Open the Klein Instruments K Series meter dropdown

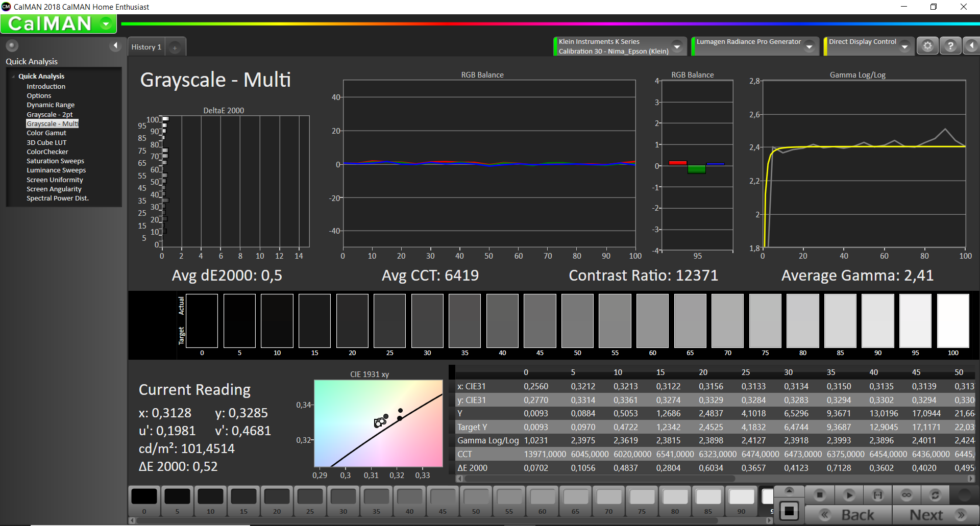(x=677, y=46)
